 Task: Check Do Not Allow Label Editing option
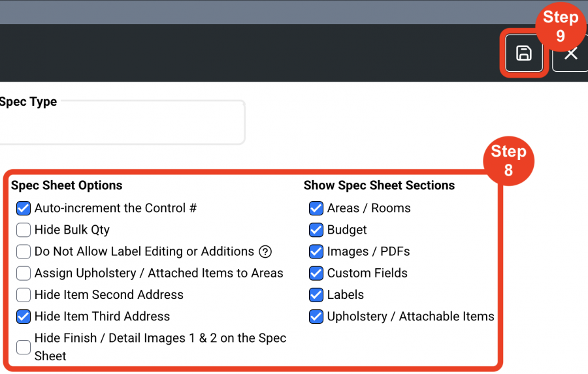24,251
